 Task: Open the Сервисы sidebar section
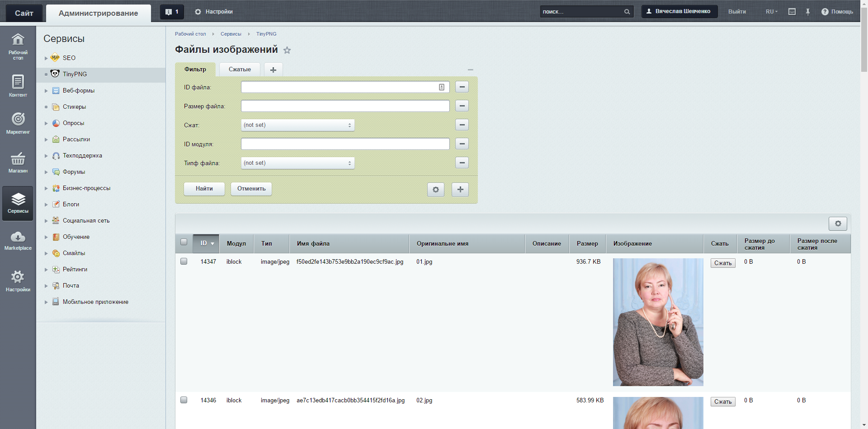pyautogui.click(x=18, y=203)
